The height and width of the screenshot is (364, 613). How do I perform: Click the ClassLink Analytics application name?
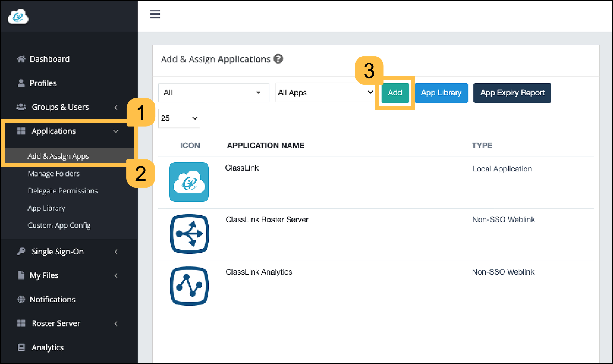coord(259,272)
